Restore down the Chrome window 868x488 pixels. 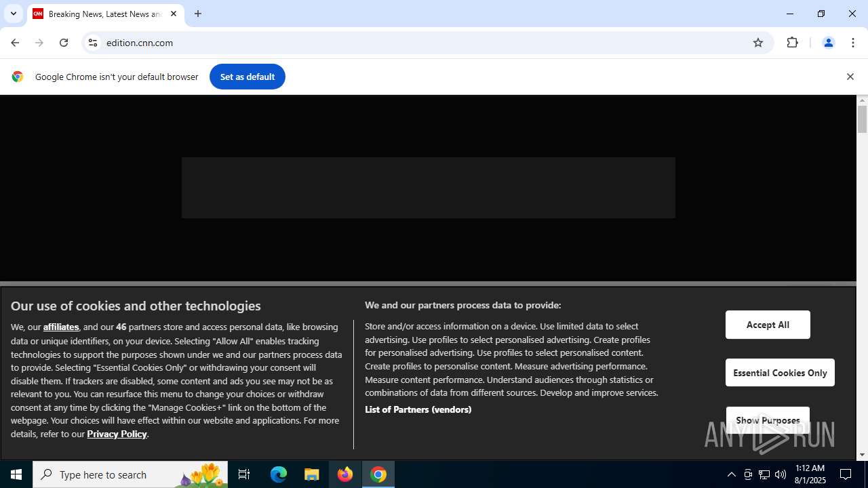tap(821, 14)
